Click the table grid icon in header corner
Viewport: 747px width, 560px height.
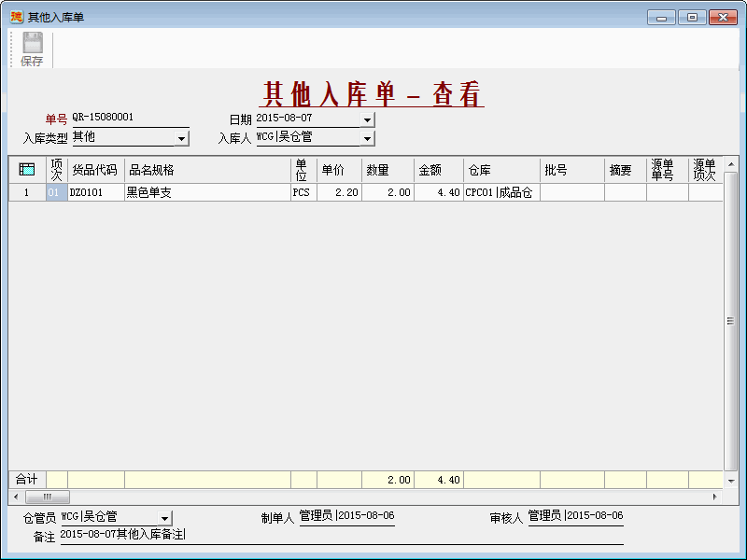27,169
